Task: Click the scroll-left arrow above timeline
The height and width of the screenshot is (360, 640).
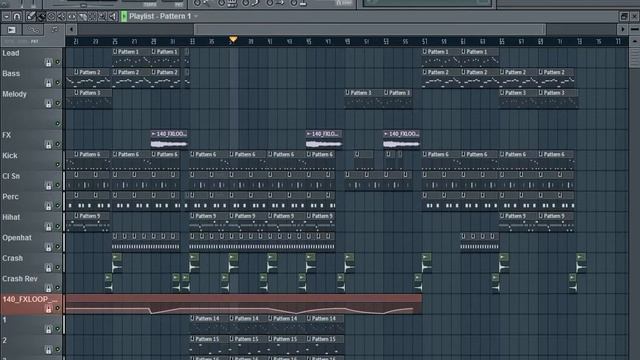Action: click(71, 29)
